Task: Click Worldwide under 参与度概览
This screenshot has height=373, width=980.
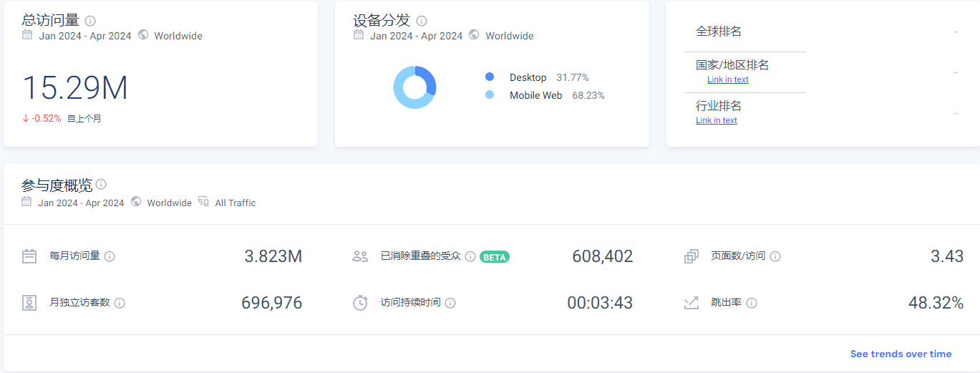Action: coord(170,203)
